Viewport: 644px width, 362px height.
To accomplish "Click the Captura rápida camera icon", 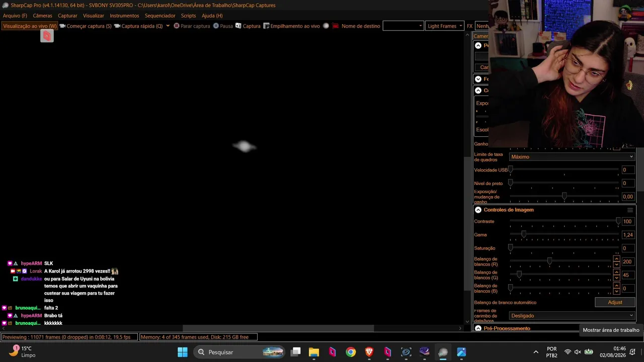I will pos(117,26).
